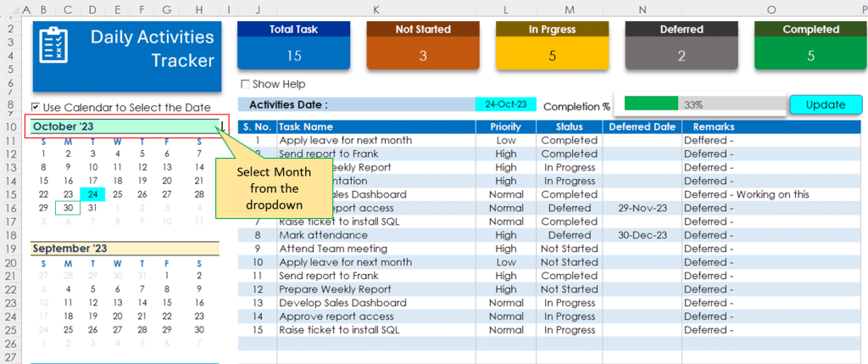This screenshot has width=868, height=364.
Task: Click the Deferred summary card
Action: 682,46
